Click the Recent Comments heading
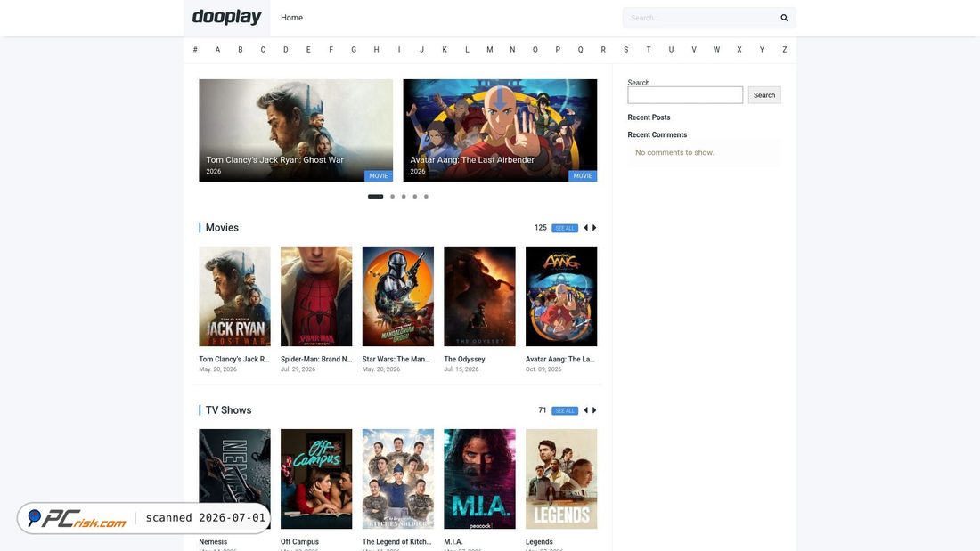980x551 pixels. pos(657,135)
